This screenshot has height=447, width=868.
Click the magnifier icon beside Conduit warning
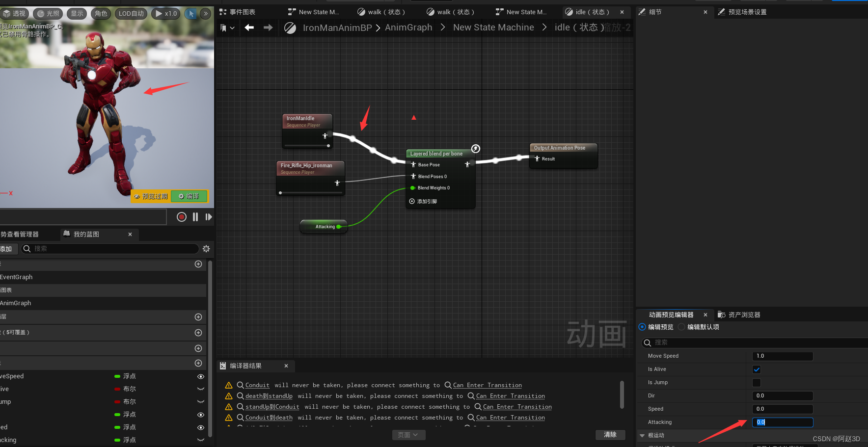coord(240,385)
